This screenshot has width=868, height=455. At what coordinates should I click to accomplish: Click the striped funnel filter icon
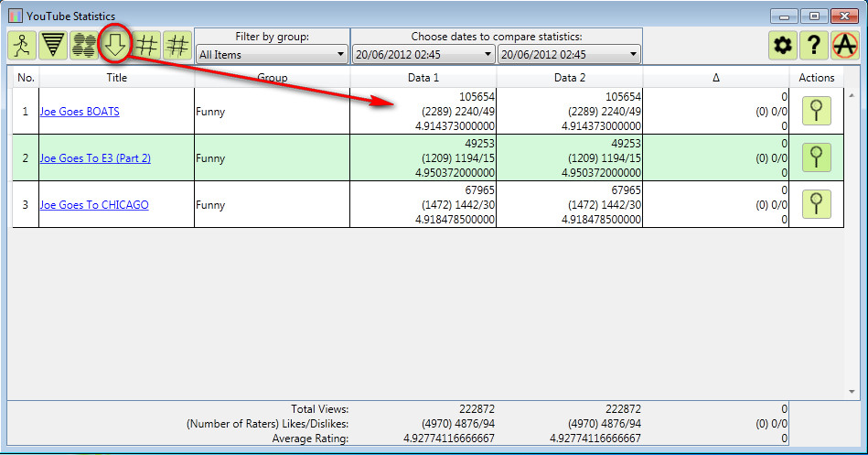(53, 45)
